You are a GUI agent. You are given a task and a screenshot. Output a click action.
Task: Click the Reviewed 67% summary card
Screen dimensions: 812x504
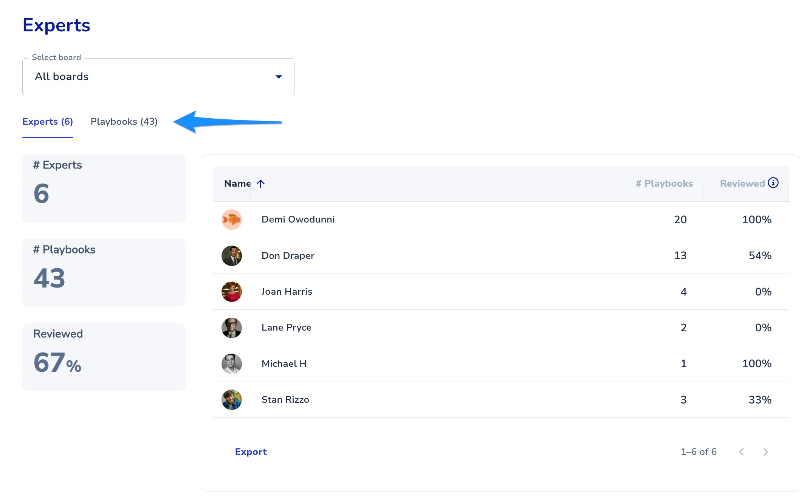click(104, 357)
